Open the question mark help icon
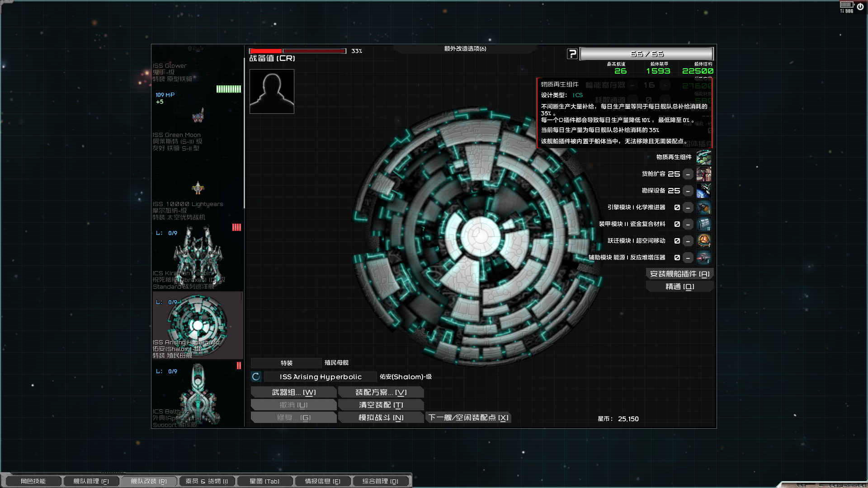Image resolution: width=868 pixels, height=488 pixels. tap(572, 54)
